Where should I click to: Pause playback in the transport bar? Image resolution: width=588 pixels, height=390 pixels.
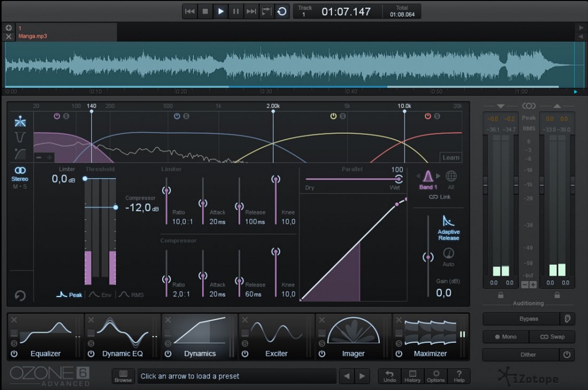coord(236,11)
